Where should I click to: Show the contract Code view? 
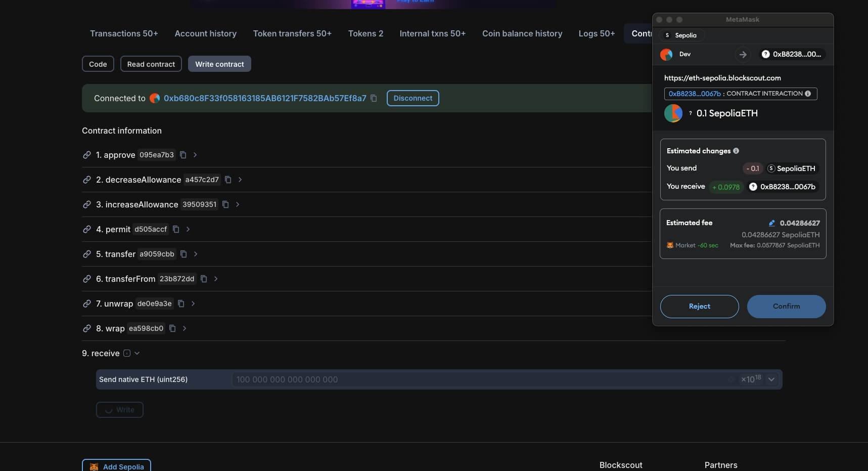[x=98, y=64]
